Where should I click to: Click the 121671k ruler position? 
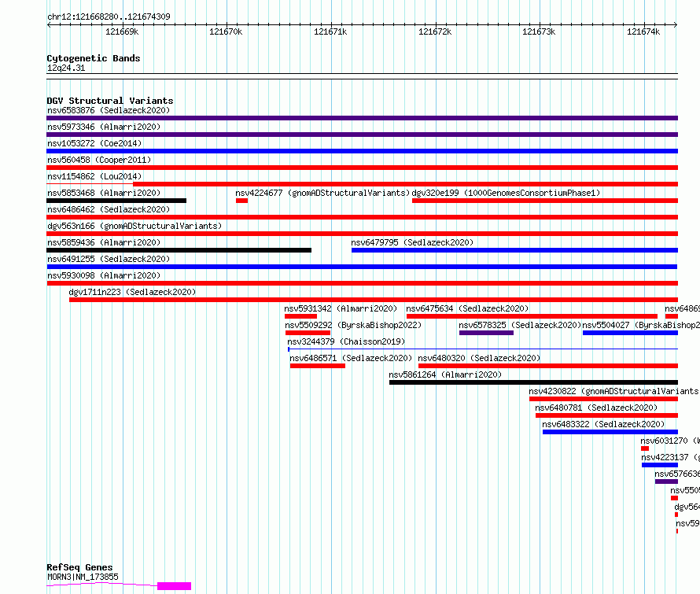click(x=330, y=31)
